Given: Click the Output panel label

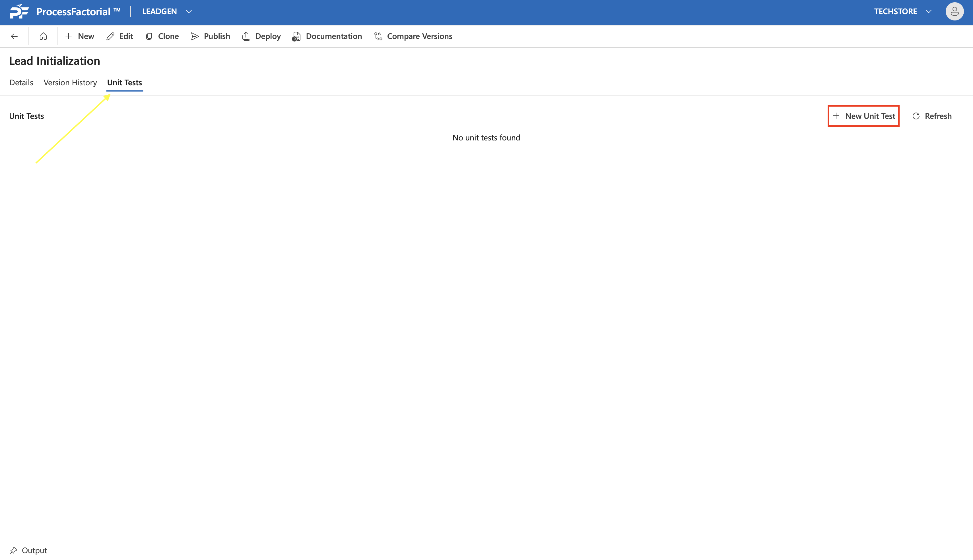Looking at the screenshot, I should click(x=34, y=550).
